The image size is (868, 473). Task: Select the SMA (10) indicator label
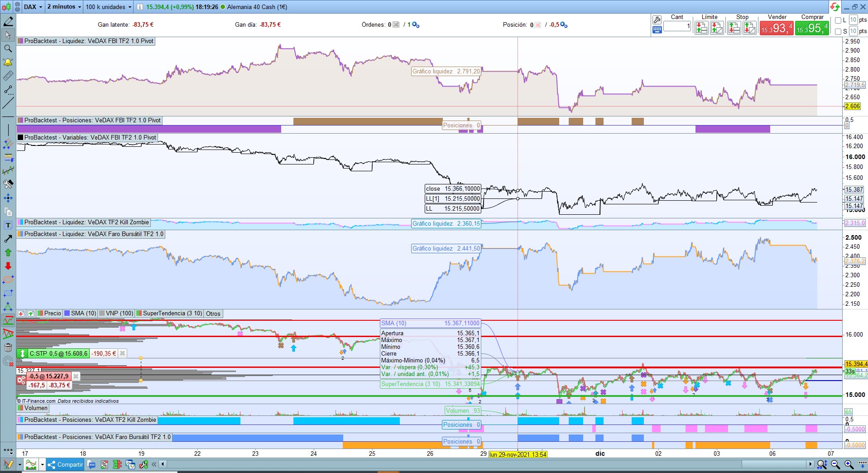click(80, 314)
